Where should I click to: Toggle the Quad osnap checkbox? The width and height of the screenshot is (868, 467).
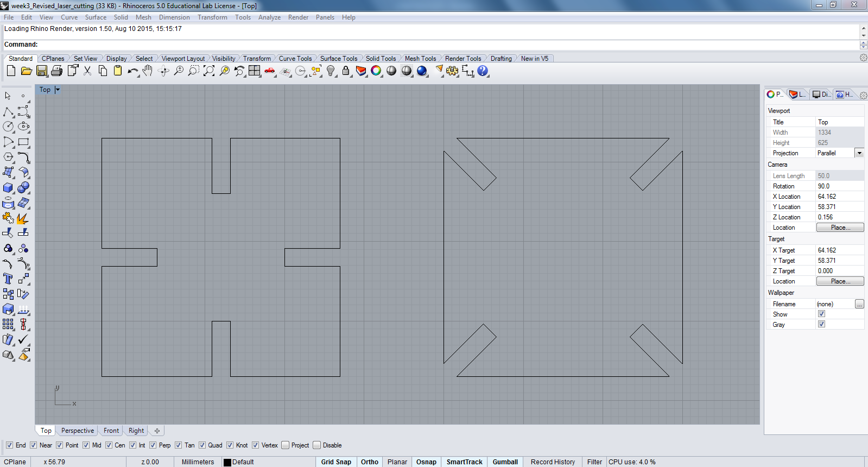[x=202, y=445]
